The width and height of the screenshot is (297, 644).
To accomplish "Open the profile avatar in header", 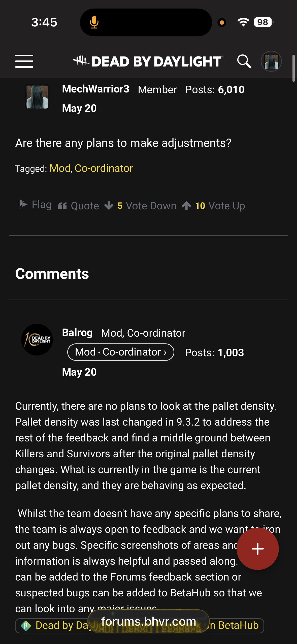I will [271, 61].
